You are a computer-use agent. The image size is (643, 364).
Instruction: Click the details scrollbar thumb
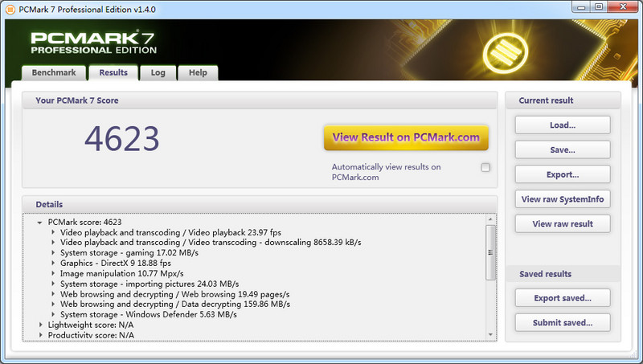coord(490,252)
